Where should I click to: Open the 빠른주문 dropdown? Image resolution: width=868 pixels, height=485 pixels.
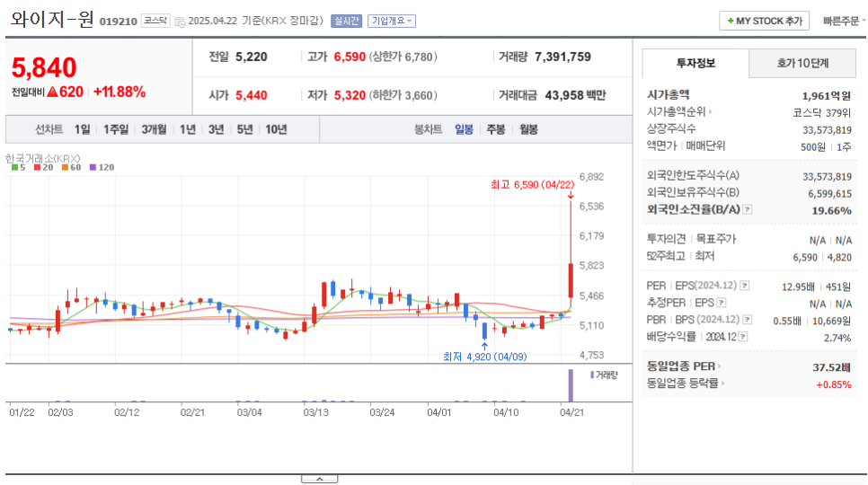pos(845,21)
